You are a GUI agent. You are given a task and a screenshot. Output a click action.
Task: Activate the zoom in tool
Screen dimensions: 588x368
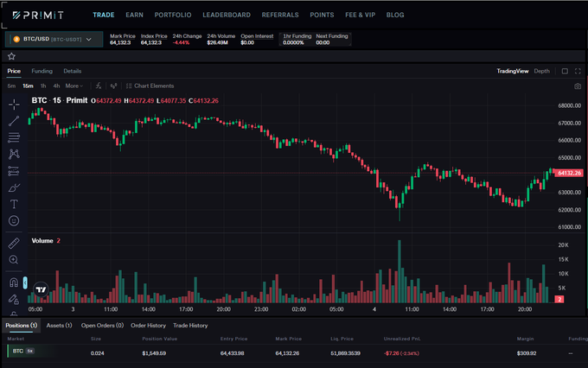[14, 260]
